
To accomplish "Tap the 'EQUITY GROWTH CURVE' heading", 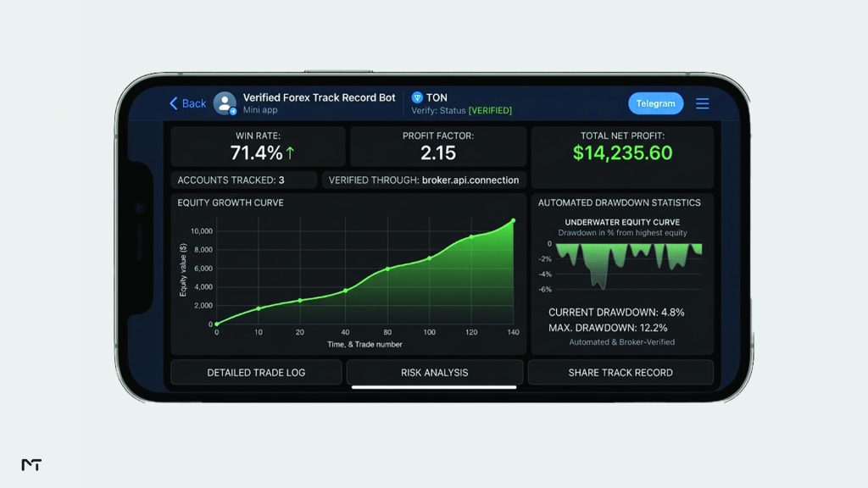I will click(231, 202).
